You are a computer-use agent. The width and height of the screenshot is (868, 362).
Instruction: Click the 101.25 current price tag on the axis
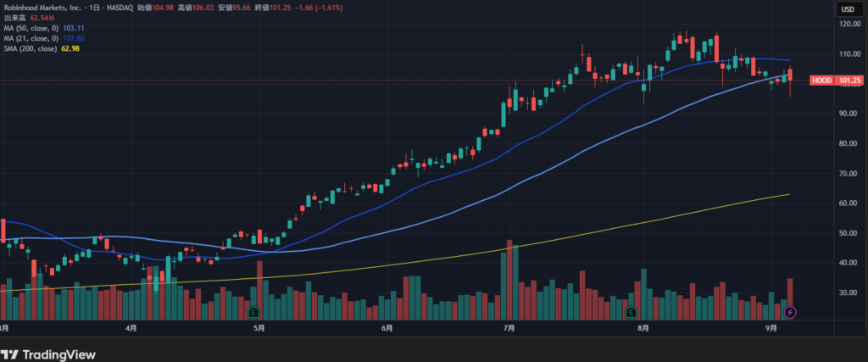(849, 81)
